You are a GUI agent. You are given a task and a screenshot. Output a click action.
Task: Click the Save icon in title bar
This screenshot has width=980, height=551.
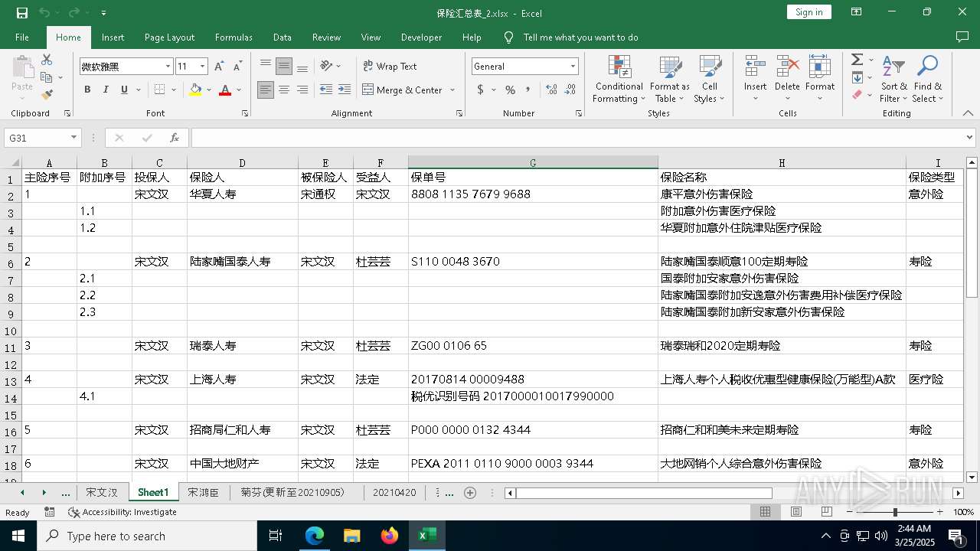click(22, 13)
